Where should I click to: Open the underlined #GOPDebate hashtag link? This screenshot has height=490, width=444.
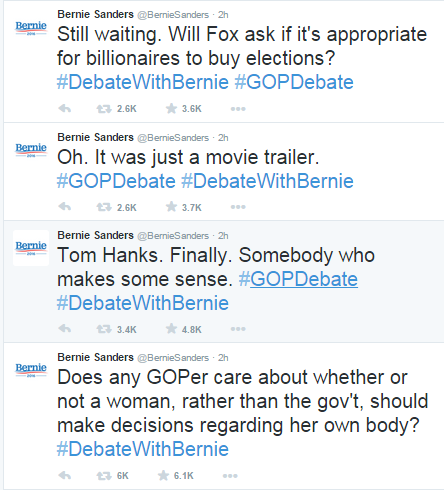[x=298, y=279]
